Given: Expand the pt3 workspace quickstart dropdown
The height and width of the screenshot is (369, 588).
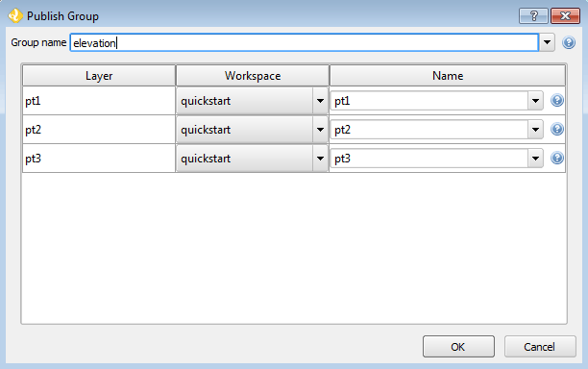Looking at the screenshot, I should pos(320,159).
